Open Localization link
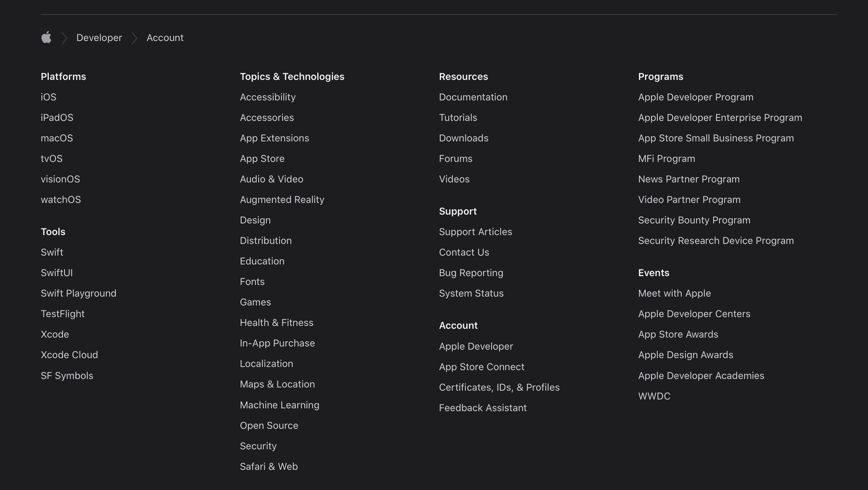Screen dimensions: 868x490 tap(266, 363)
